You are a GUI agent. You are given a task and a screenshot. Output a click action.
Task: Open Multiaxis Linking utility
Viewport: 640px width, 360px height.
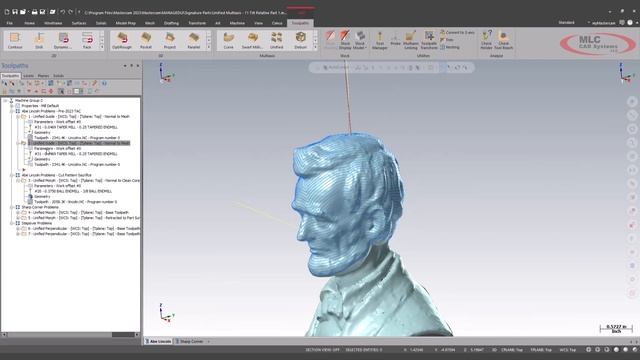tap(411, 40)
